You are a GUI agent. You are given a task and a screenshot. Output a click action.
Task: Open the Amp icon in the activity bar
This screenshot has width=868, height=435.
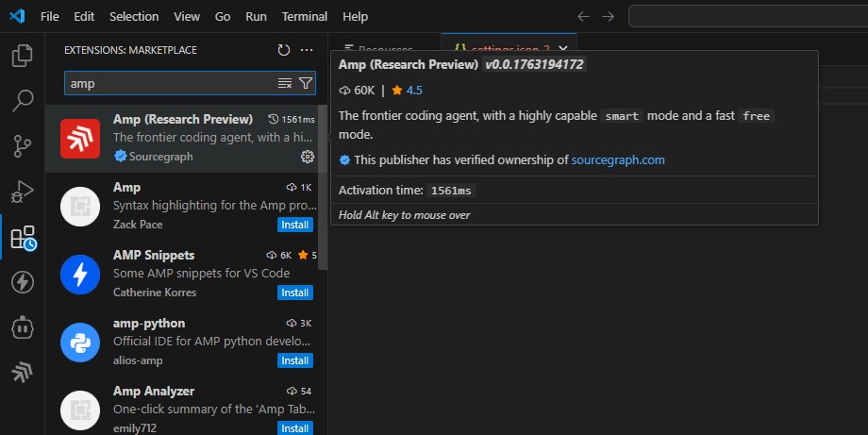(22, 373)
